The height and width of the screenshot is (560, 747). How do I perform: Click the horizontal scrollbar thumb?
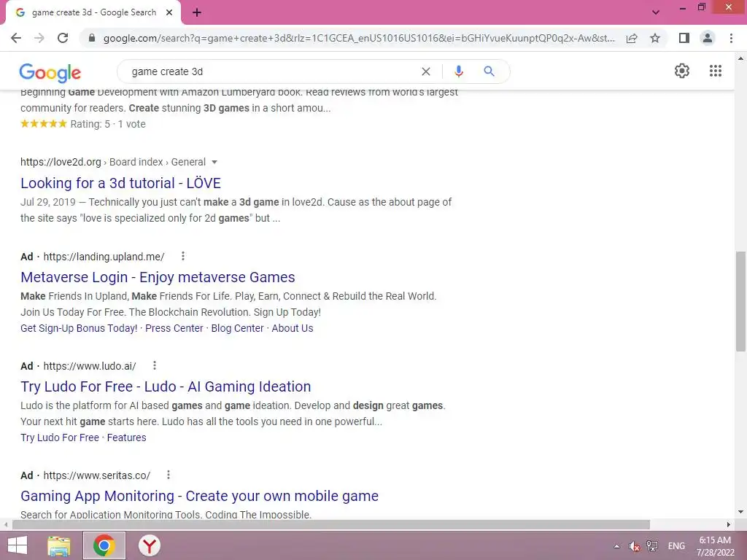[x=331, y=524]
